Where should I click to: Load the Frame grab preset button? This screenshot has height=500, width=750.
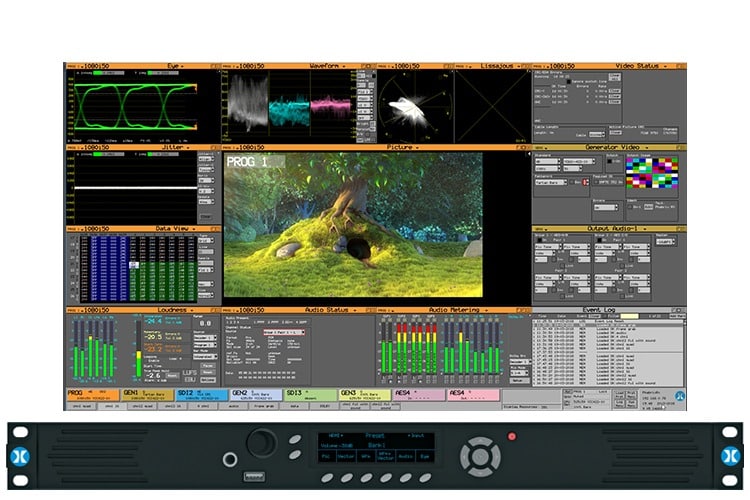[264, 406]
